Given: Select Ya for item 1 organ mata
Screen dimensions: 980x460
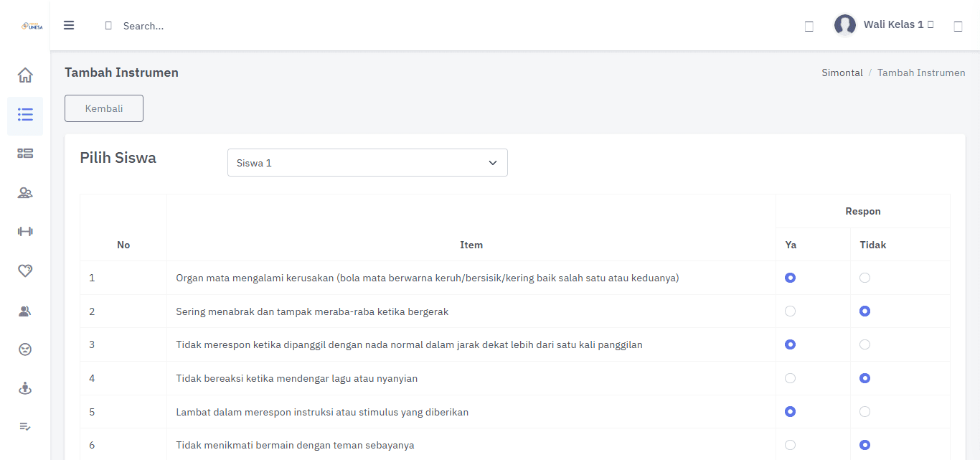Looking at the screenshot, I should 790,278.
